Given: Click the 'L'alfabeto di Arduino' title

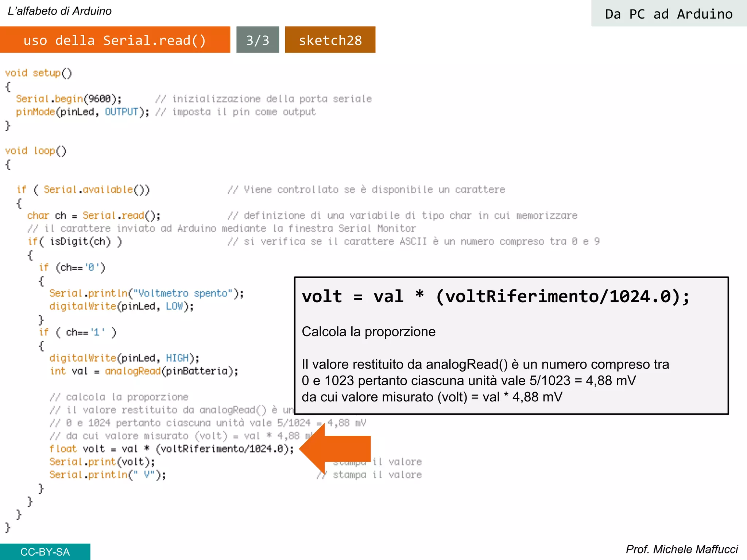Looking at the screenshot, I should [x=59, y=11].
